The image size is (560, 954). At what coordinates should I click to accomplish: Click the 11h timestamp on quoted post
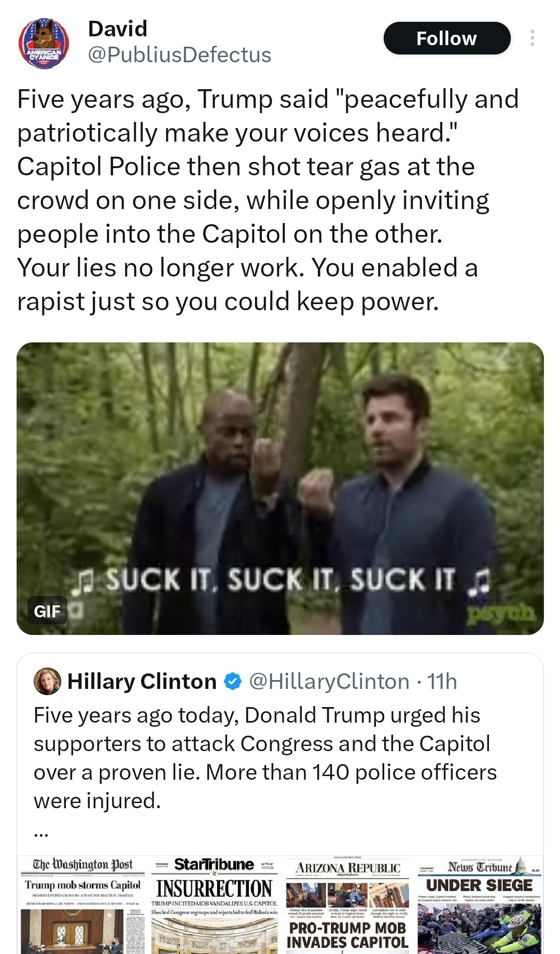pos(442,681)
